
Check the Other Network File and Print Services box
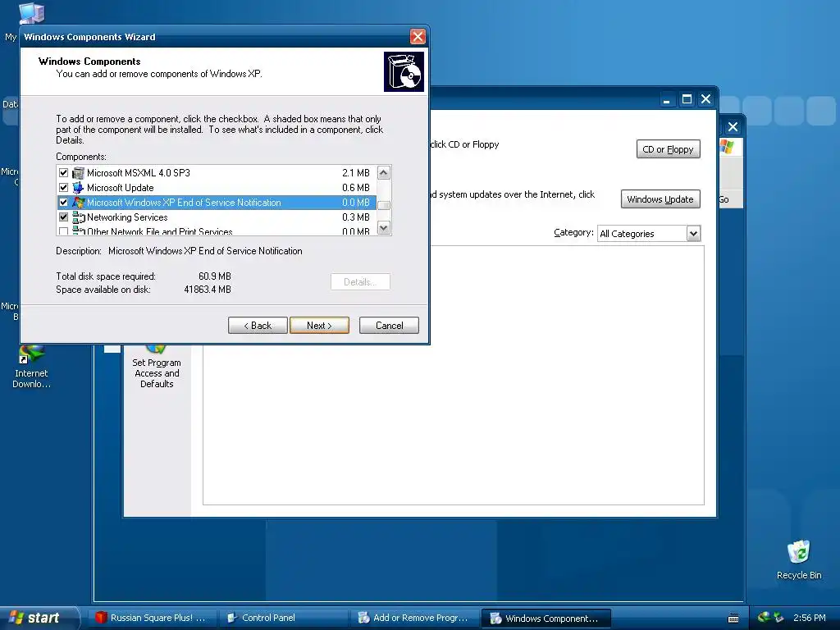coord(63,231)
